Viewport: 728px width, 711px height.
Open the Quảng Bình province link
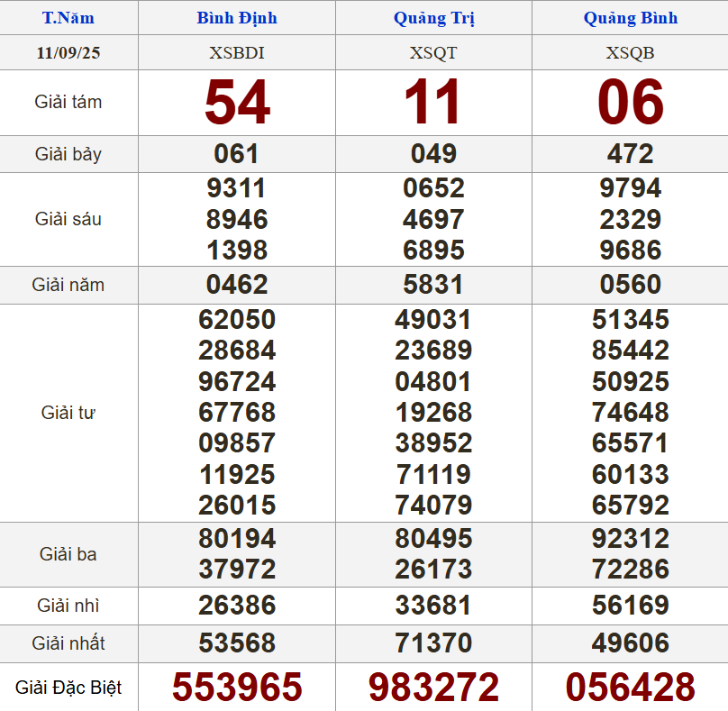(x=630, y=18)
